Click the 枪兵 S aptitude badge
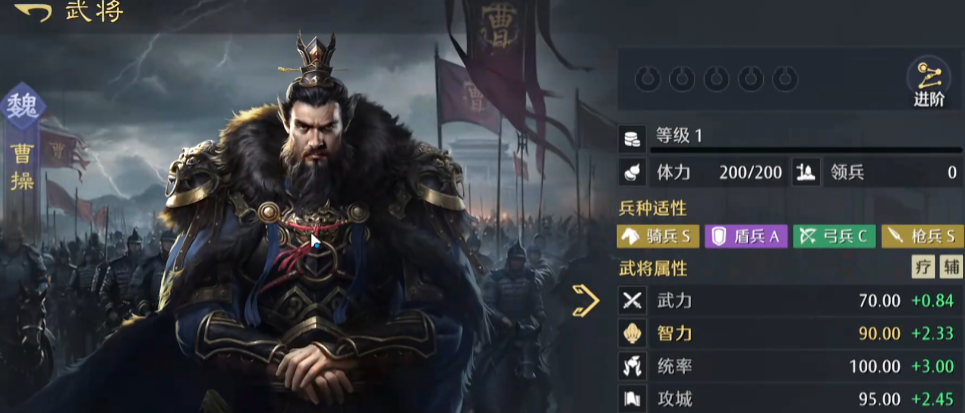The width and height of the screenshot is (965, 413). (923, 237)
